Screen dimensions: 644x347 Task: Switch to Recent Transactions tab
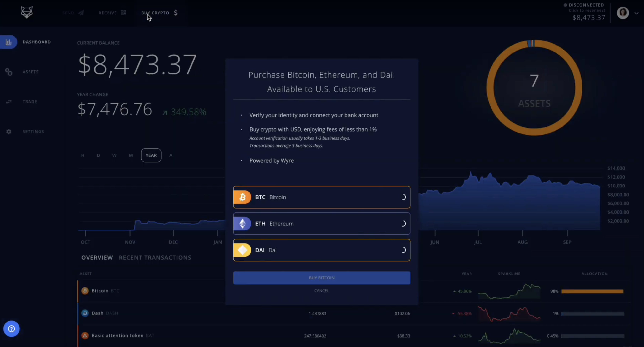tap(155, 258)
